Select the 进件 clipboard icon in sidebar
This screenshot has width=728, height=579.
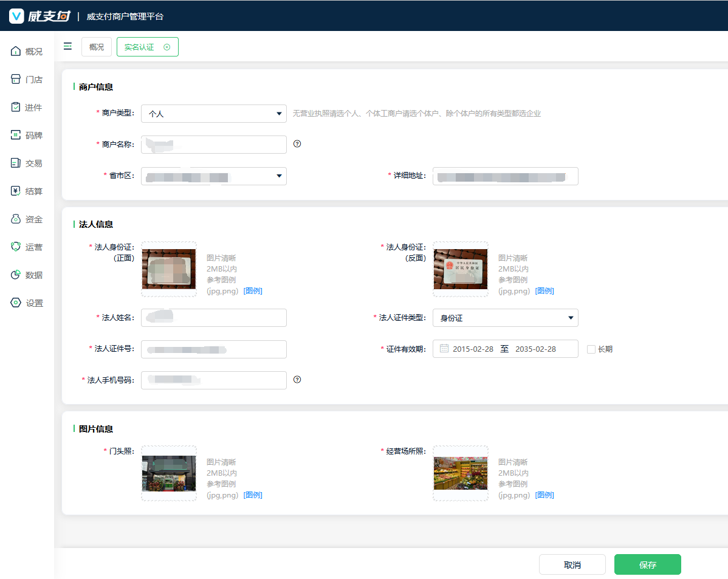(16, 108)
